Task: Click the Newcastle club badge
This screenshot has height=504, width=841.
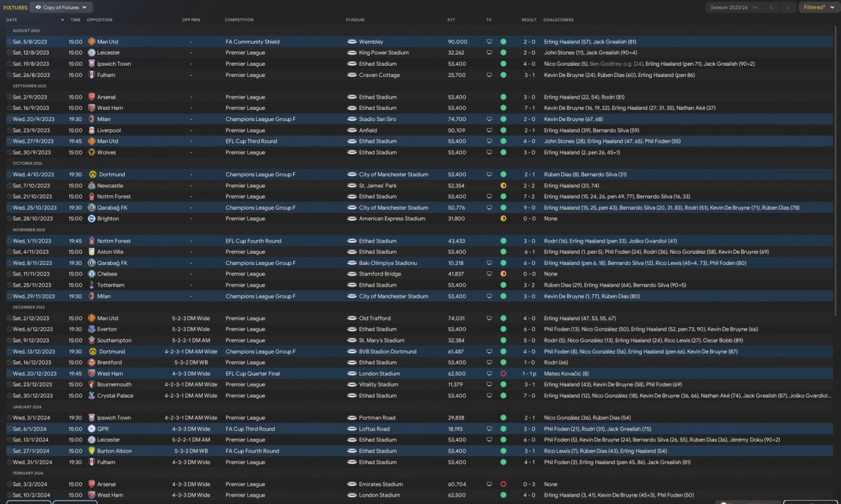Action: 91,185
